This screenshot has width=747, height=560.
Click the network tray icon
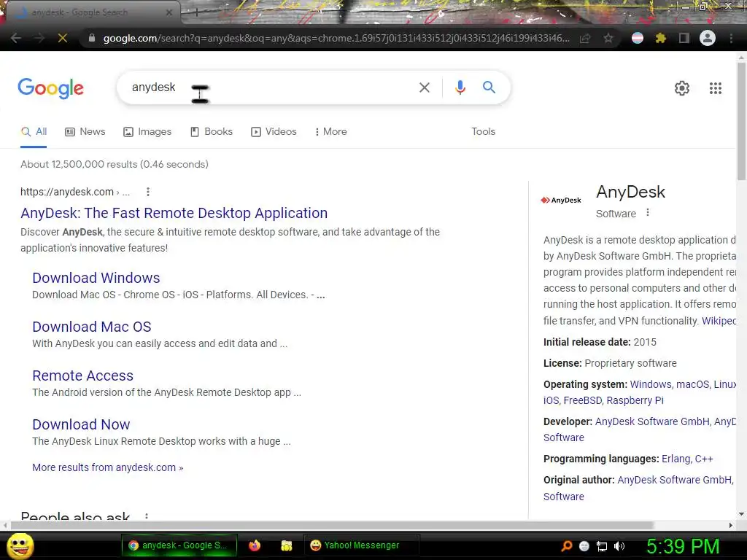(602, 546)
